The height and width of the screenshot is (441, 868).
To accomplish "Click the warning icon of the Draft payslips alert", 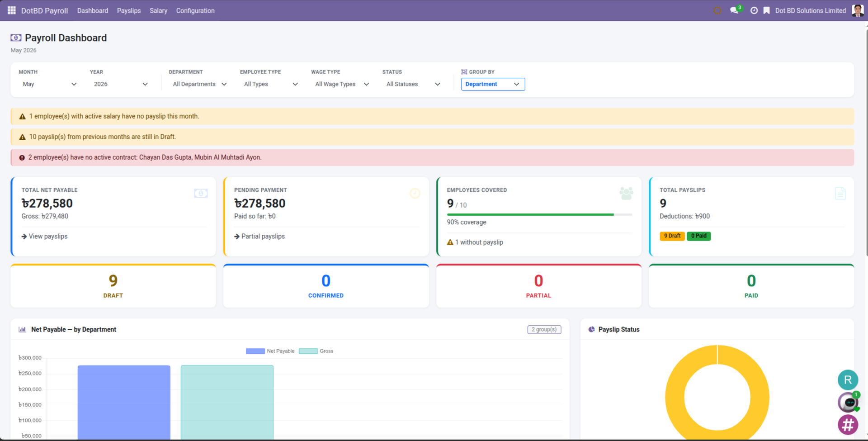I will (22, 137).
